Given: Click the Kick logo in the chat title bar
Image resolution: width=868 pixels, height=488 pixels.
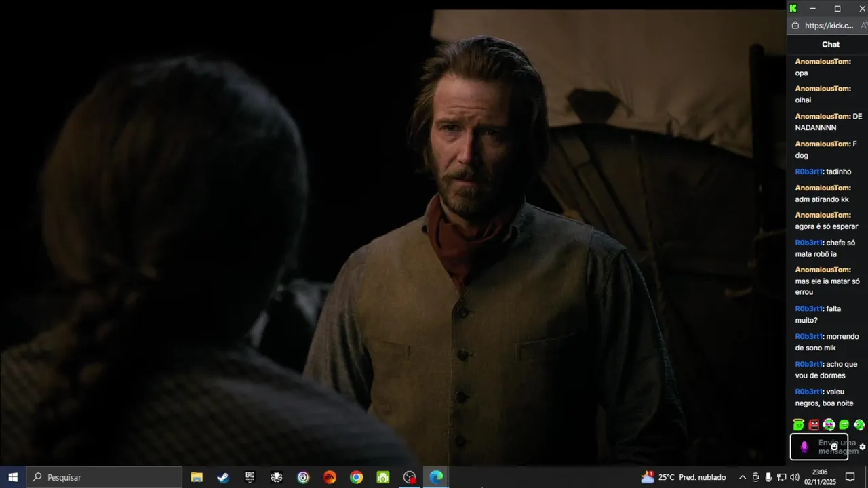Looking at the screenshot, I should 793,8.
